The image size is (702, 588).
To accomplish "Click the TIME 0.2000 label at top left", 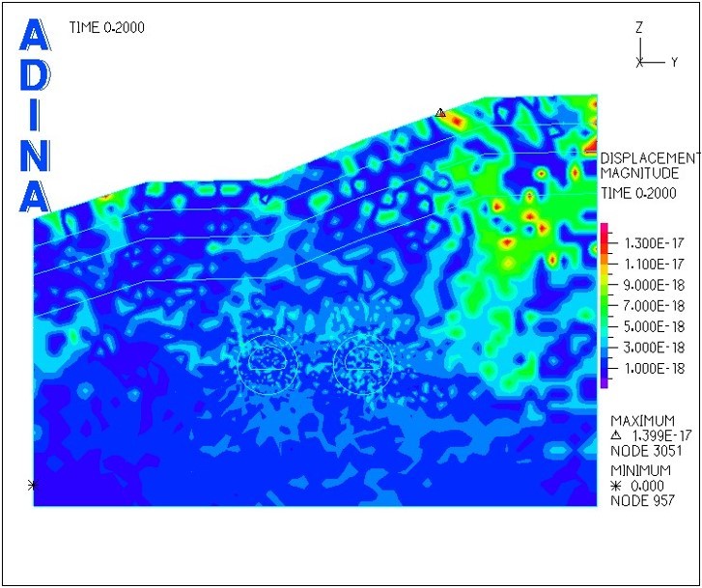I will click(x=106, y=27).
